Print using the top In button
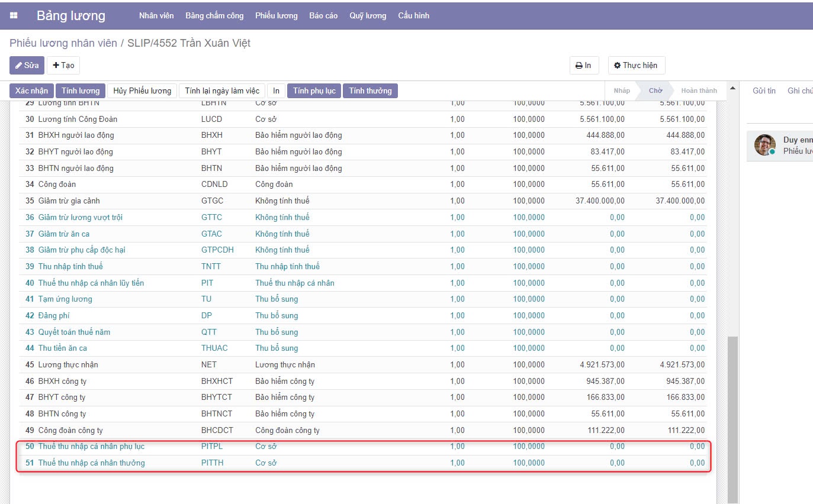 584,65
